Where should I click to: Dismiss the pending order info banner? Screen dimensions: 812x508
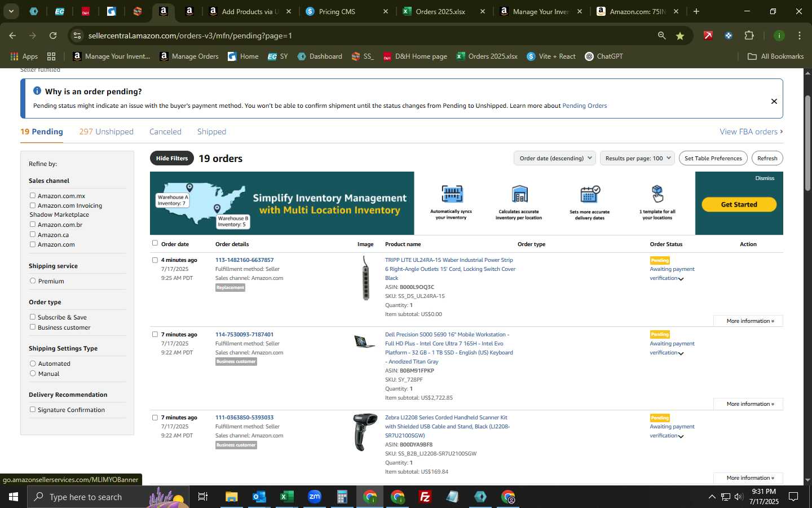coord(774,101)
